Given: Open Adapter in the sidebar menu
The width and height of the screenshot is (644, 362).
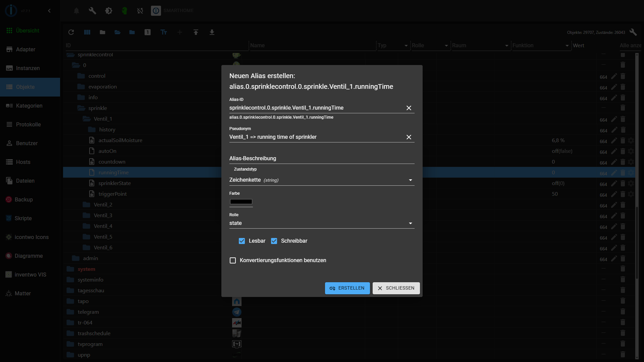Looking at the screenshot, I should point(25,49).
